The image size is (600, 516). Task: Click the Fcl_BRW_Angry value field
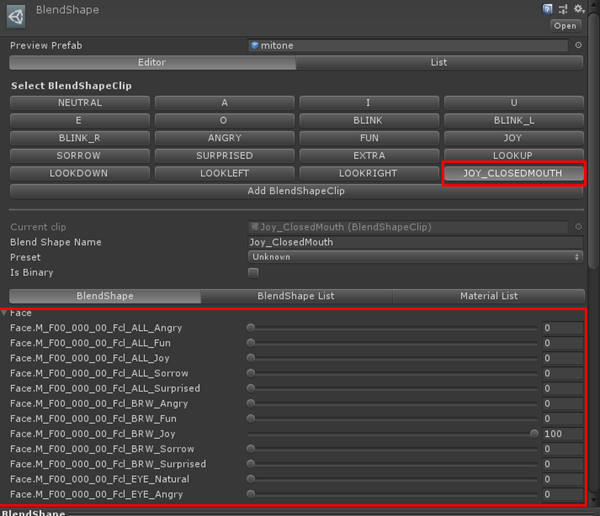point(563,403)
